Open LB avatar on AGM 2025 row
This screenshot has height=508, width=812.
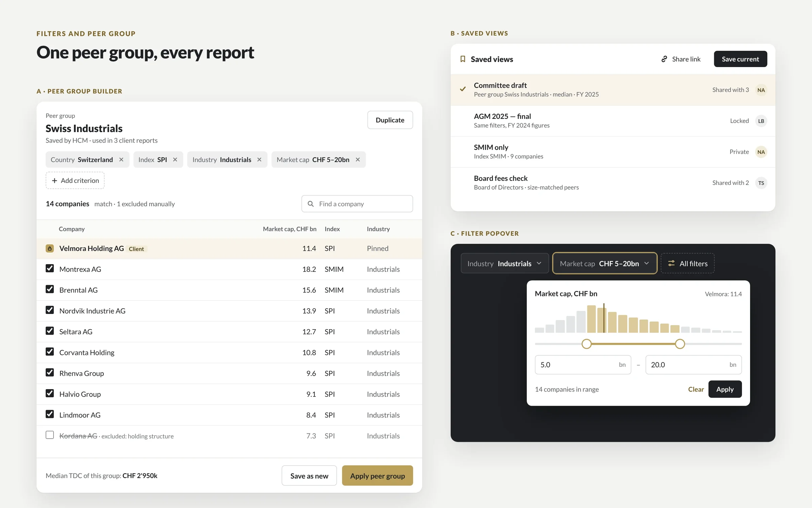[761, 121]
